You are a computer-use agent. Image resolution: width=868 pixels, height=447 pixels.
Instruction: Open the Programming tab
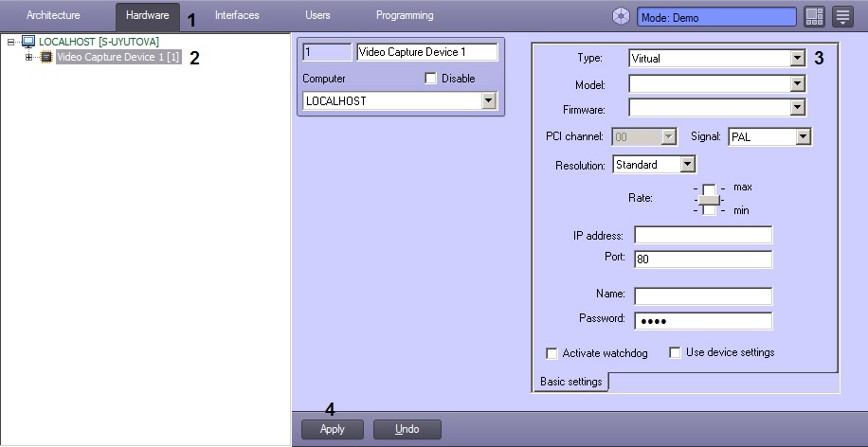click(x=405, y=15)
